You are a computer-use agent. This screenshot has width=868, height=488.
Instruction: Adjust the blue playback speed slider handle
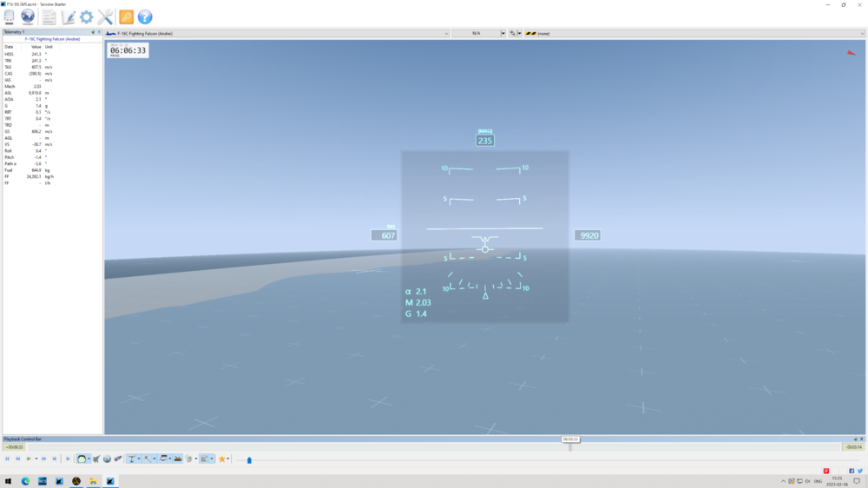[249, 459]
